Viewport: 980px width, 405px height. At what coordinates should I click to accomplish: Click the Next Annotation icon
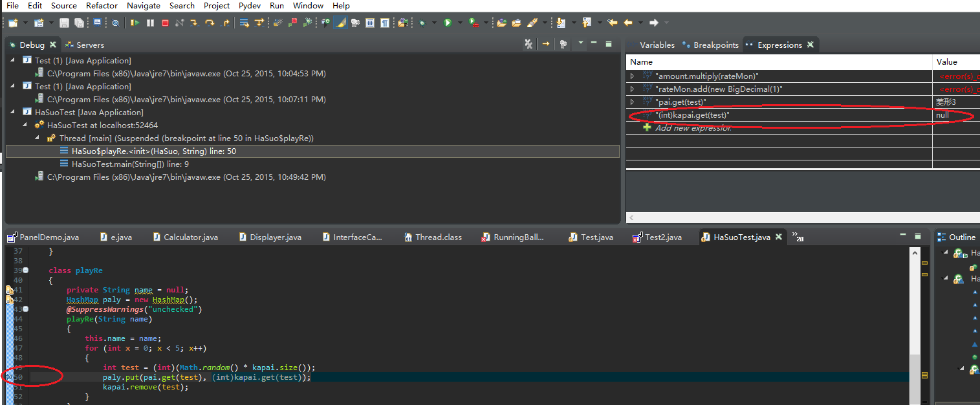[x=560, y=23]
